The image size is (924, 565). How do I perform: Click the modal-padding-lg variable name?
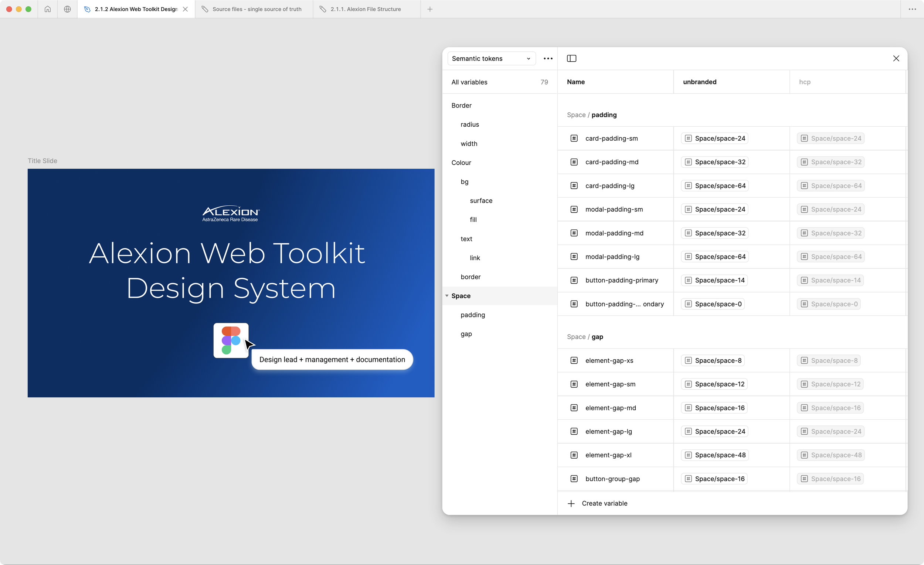(612, 257)
